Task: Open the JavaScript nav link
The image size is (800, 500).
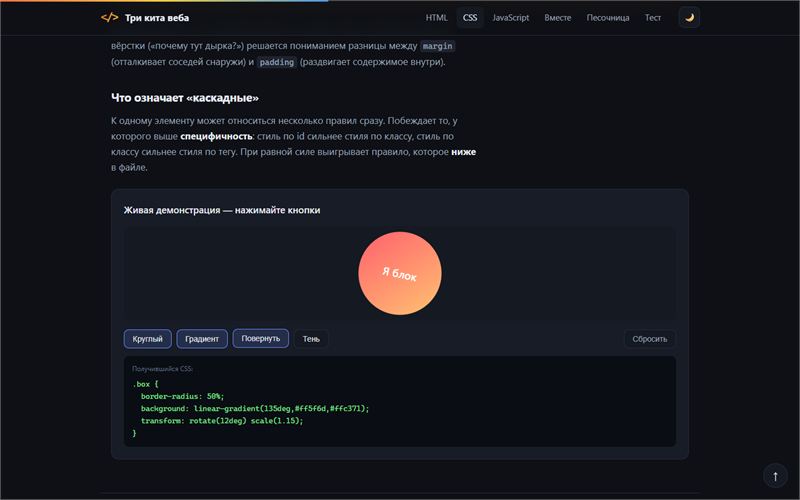Action: [x=510, y=17]
